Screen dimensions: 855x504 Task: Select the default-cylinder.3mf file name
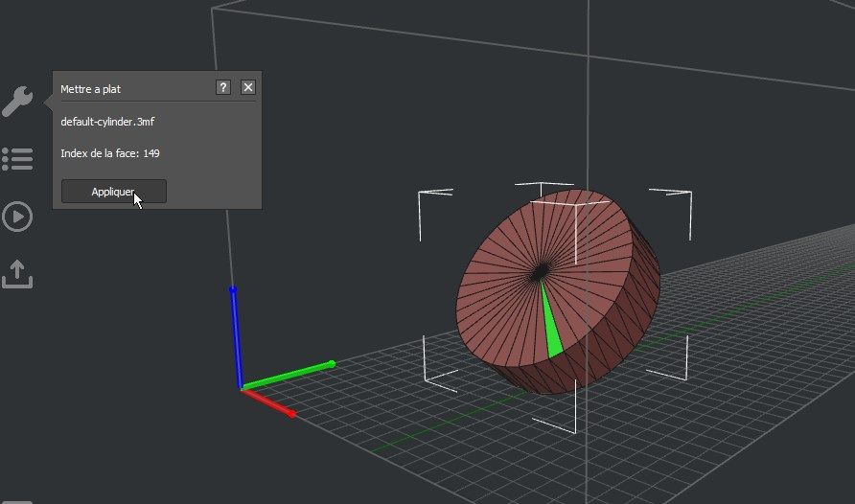tap(107, 122)
